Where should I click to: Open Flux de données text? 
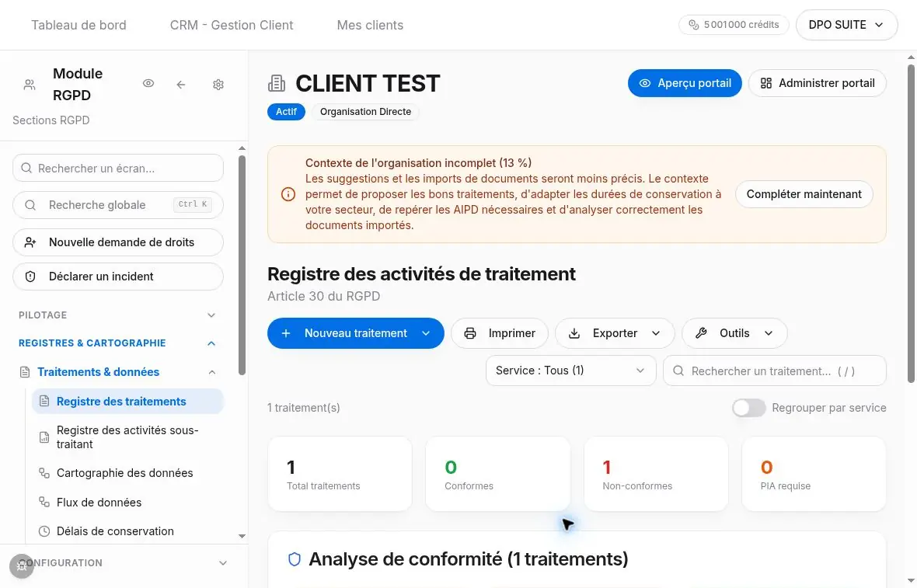click(x=99, y=502)
